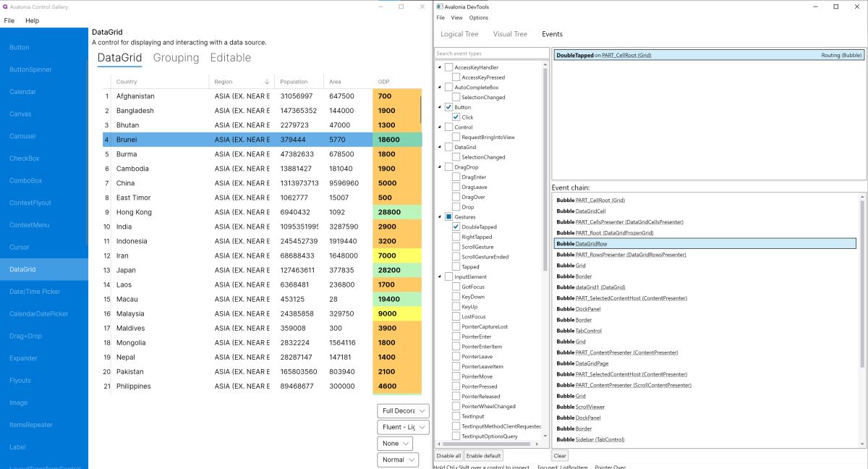Image resolution: width=868 pixels, height=469 pixels.
Task: Select DataGridRow in the event chain
Action: pos(705,244)
